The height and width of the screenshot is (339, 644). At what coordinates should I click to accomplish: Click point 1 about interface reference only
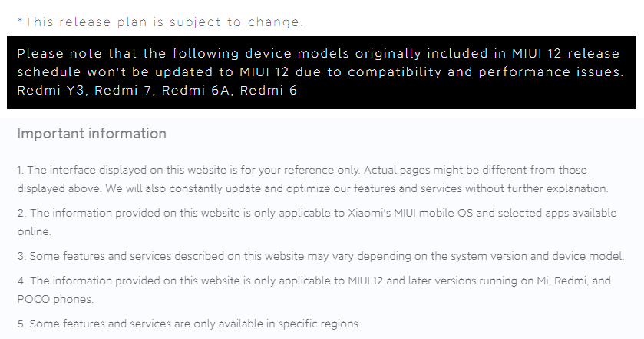(312, 179)
